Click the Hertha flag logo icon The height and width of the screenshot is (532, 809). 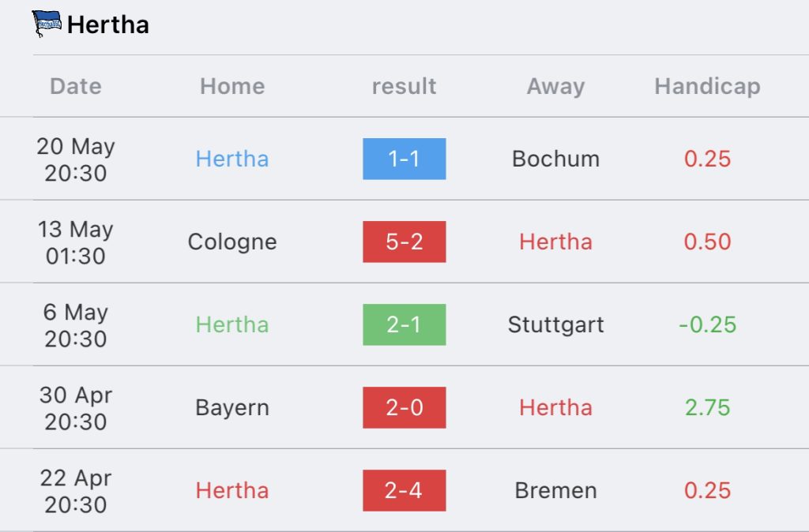tap(47, 24)
